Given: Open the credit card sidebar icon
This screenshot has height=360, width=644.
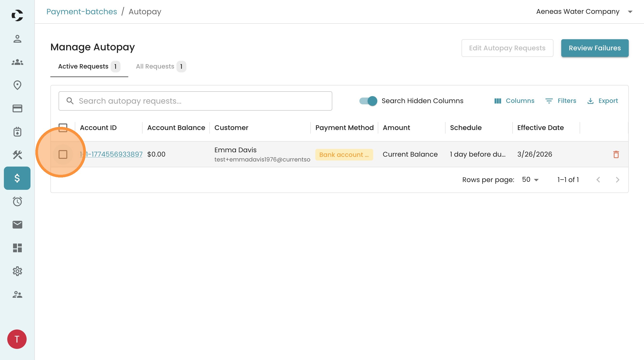Looking at the screenshot, I should tap(17, 108).
